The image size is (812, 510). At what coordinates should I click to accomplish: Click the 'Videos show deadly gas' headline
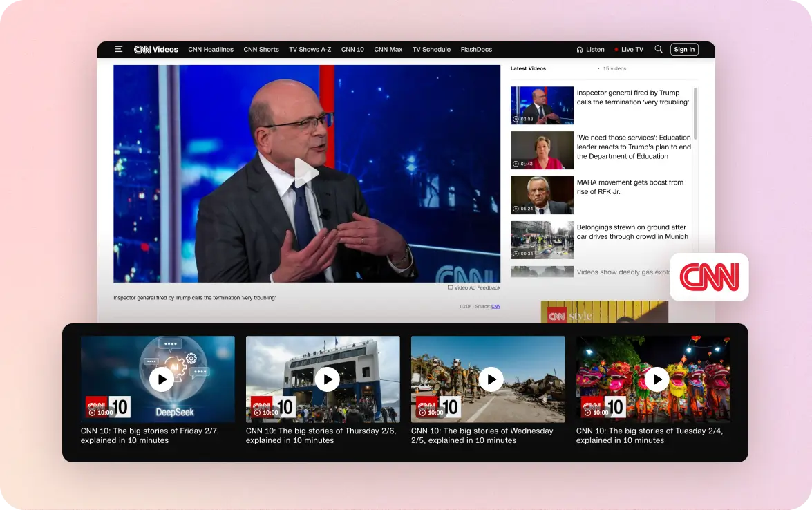pos(623,272)
